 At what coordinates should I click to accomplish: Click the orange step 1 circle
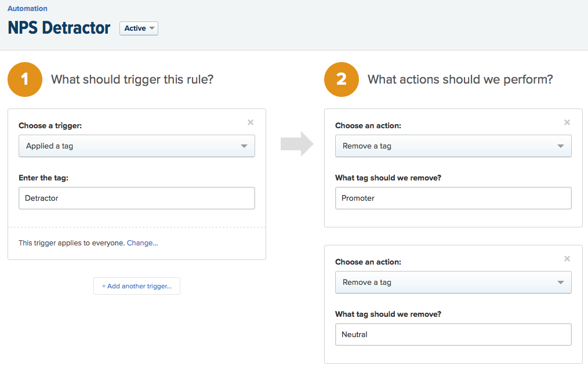[25, 79]
